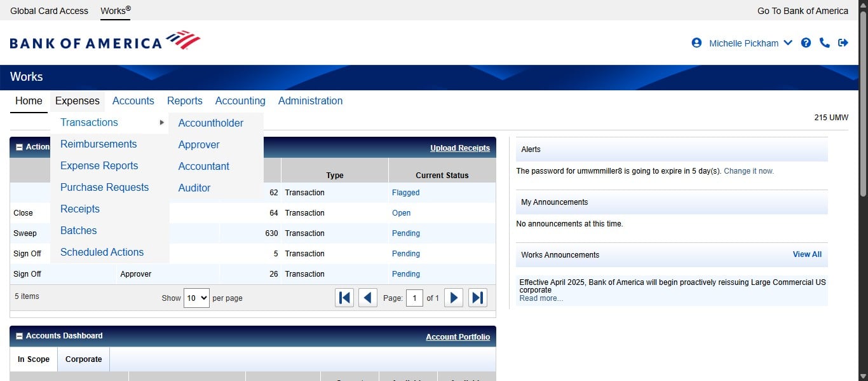Click the help question mark icon

click(x=806, y=43)
